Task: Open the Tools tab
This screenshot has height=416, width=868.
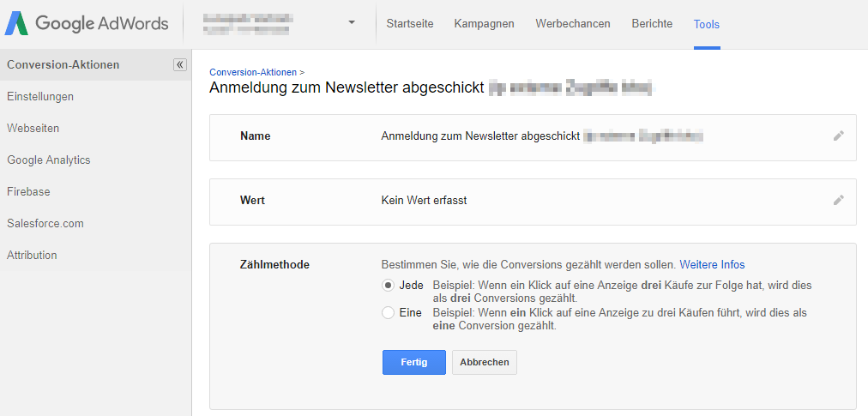Action: 707,24
